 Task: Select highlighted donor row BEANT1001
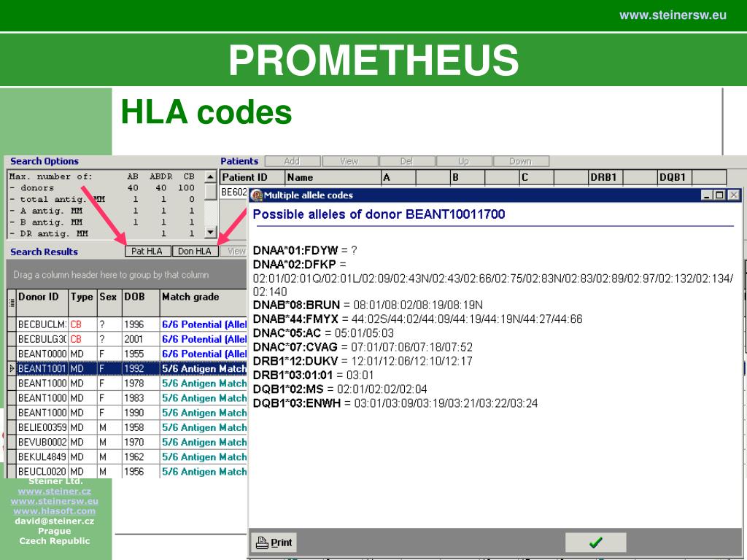pos(128,368)
